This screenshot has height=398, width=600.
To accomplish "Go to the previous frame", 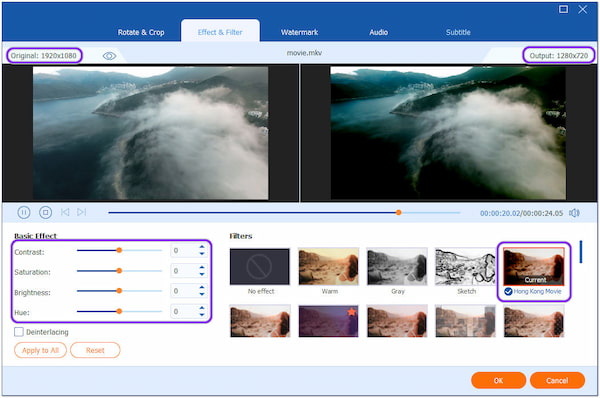I will point(65,212).
